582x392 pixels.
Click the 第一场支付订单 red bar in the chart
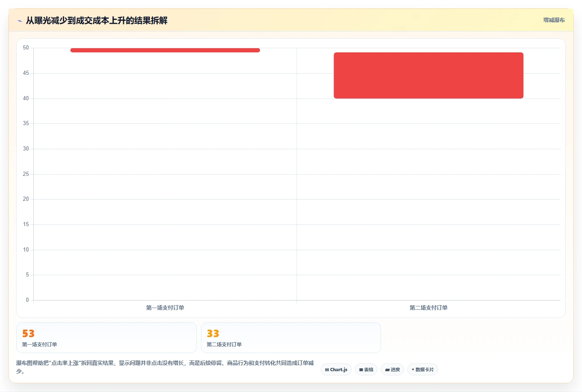165,50
